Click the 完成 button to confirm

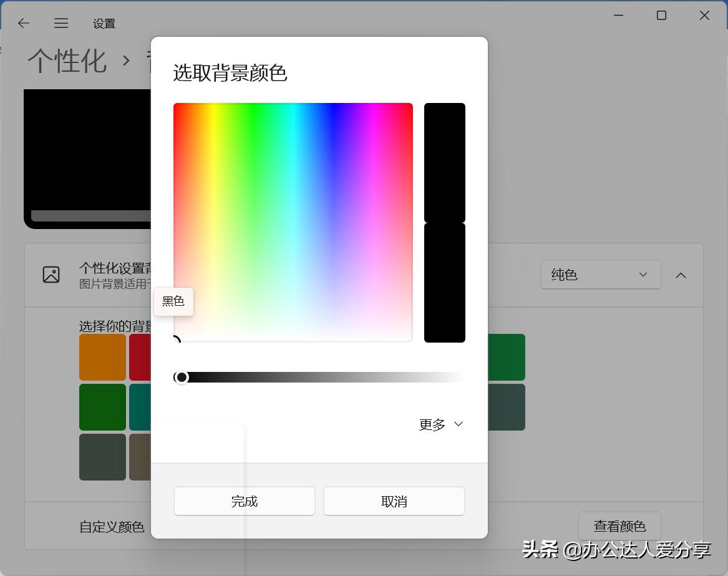pyautogui.click(x=244, y=500)
